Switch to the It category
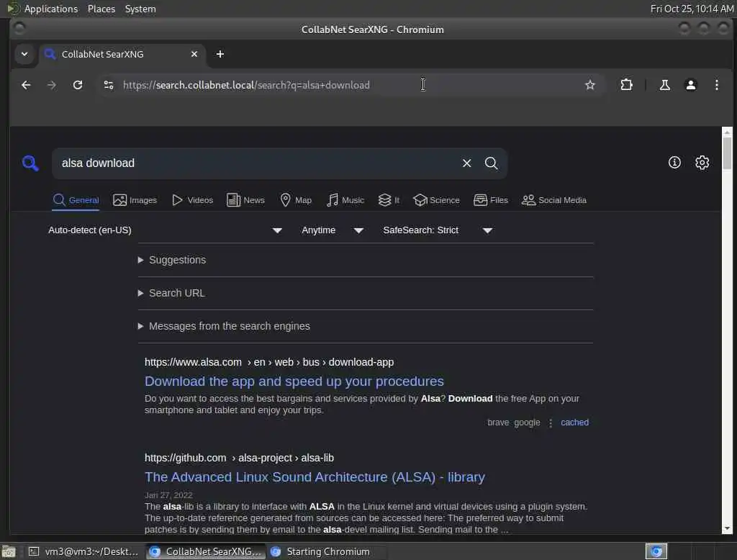The height and width of the screenshot is (560, 737). pyautogui.click(x=389, y=200)
